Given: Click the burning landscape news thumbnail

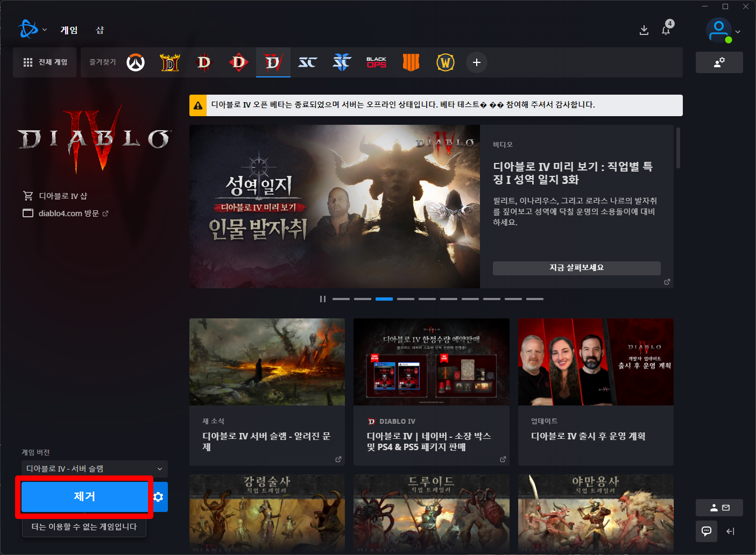Looking at the screenshot, I should point(267,362).
